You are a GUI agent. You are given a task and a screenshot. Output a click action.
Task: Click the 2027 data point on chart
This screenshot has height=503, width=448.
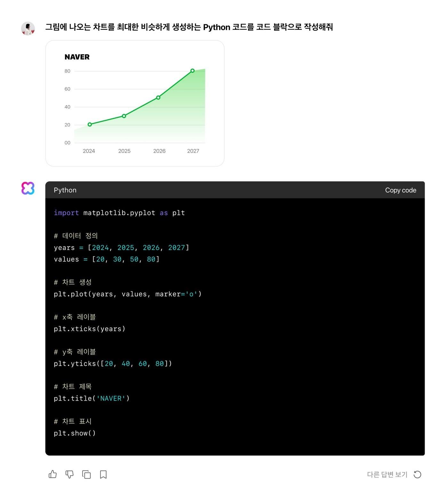[192, 71]
